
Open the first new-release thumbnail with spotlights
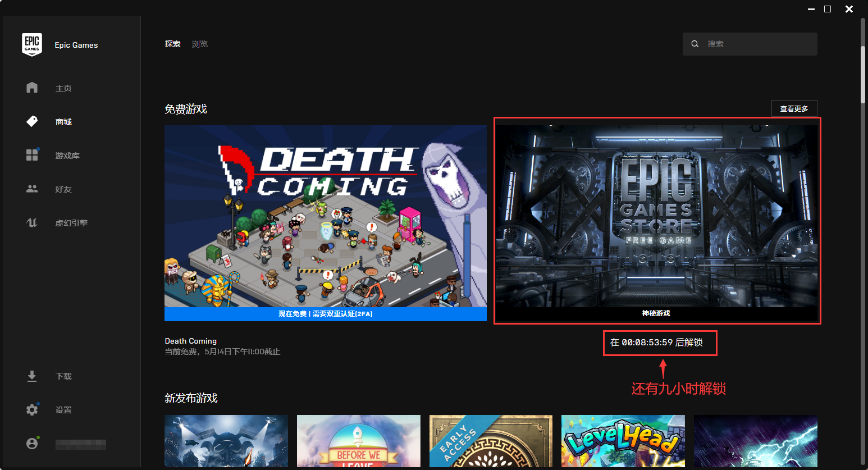[226, 441]
